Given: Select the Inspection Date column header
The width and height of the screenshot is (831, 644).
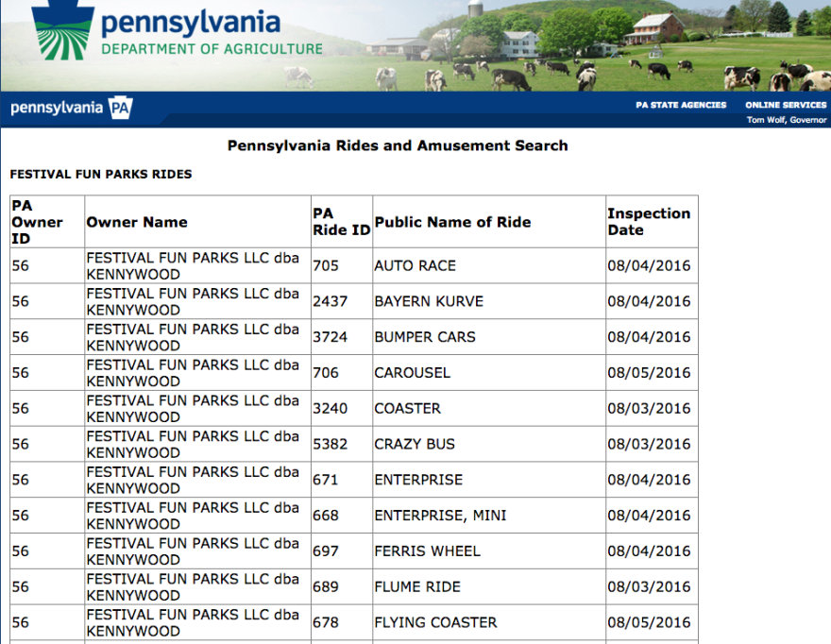Looking at the screenshot, I should coord(652,222).
